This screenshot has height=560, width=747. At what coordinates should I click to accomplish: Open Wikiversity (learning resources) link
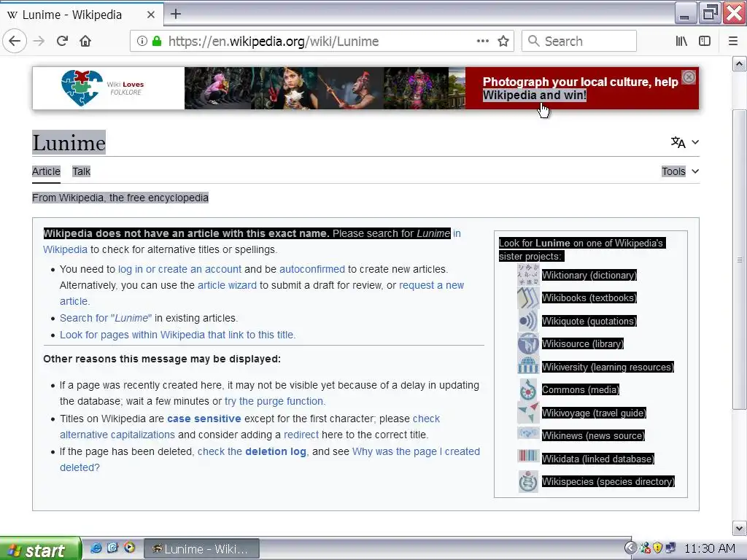[x=608, y=367]
